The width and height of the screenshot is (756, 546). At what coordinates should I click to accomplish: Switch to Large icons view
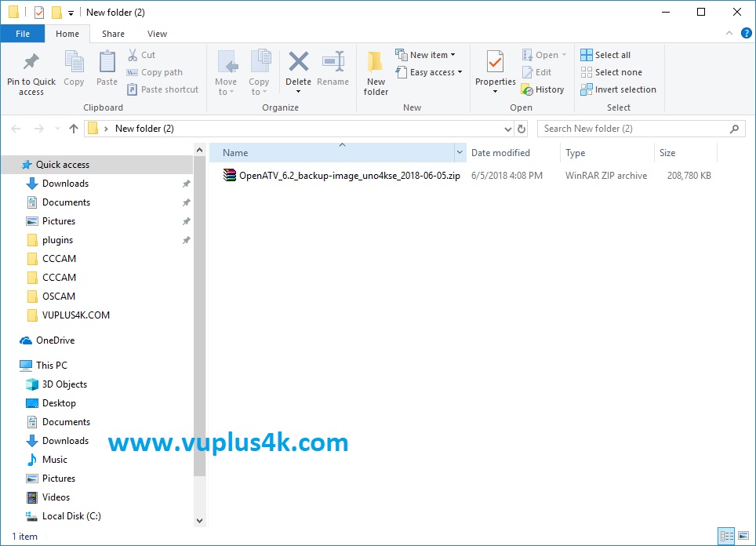coord(743,536)
